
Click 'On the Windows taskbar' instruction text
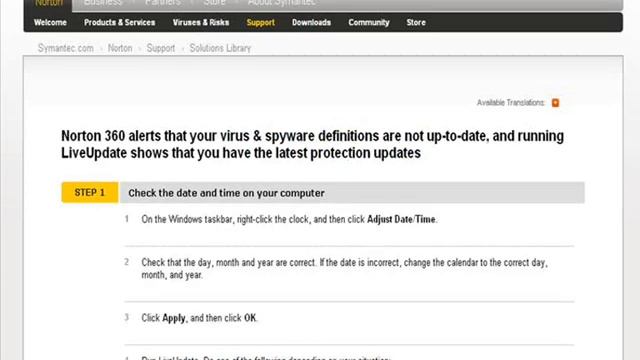pos(289,219)
